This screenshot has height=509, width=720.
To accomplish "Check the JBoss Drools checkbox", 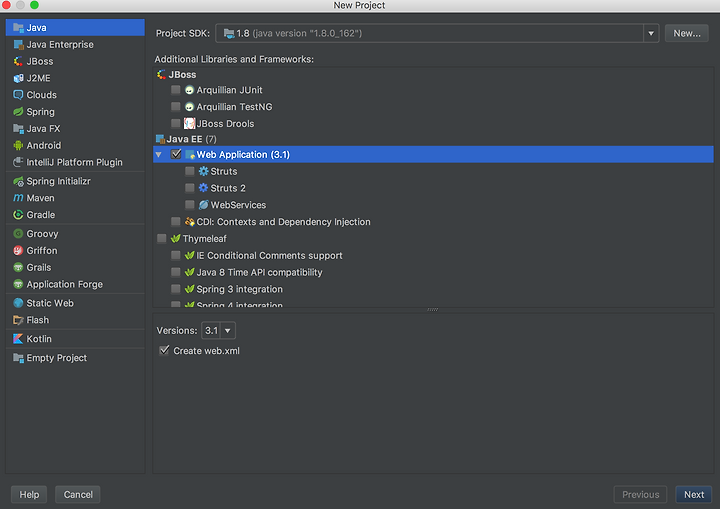I will pos(175,123).
